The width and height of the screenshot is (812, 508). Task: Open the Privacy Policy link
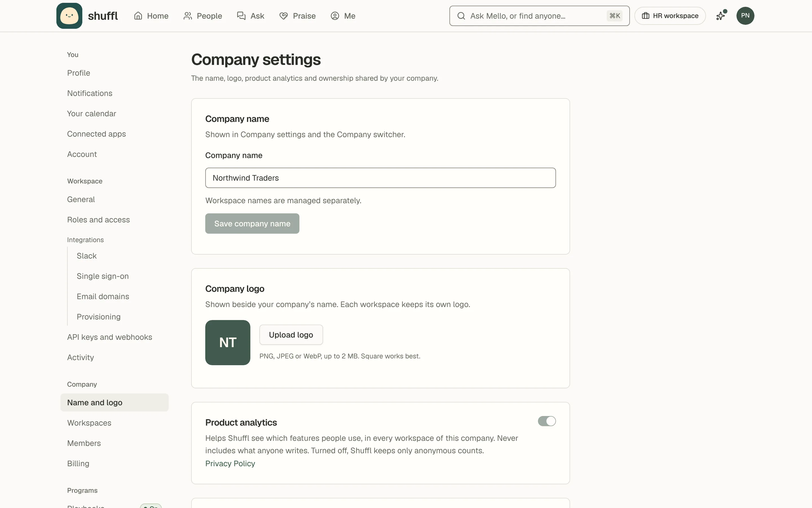[230, 464]
